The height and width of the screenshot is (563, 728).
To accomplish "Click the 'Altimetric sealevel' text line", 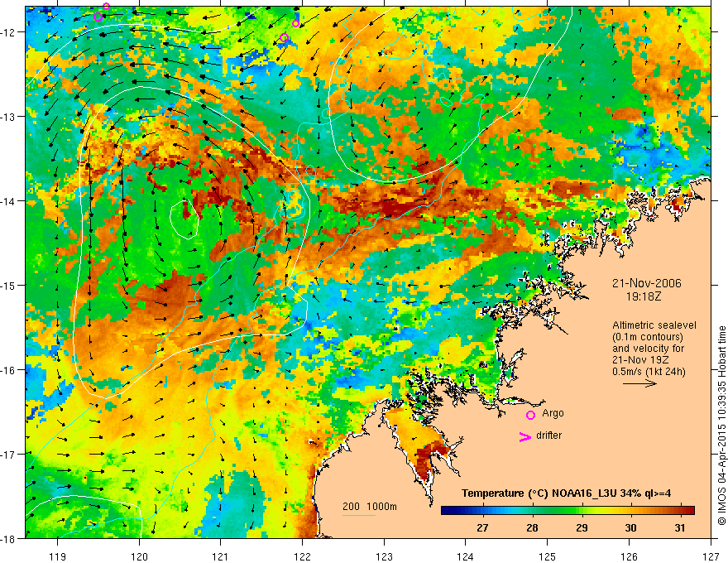I will (x=654, y=325).
